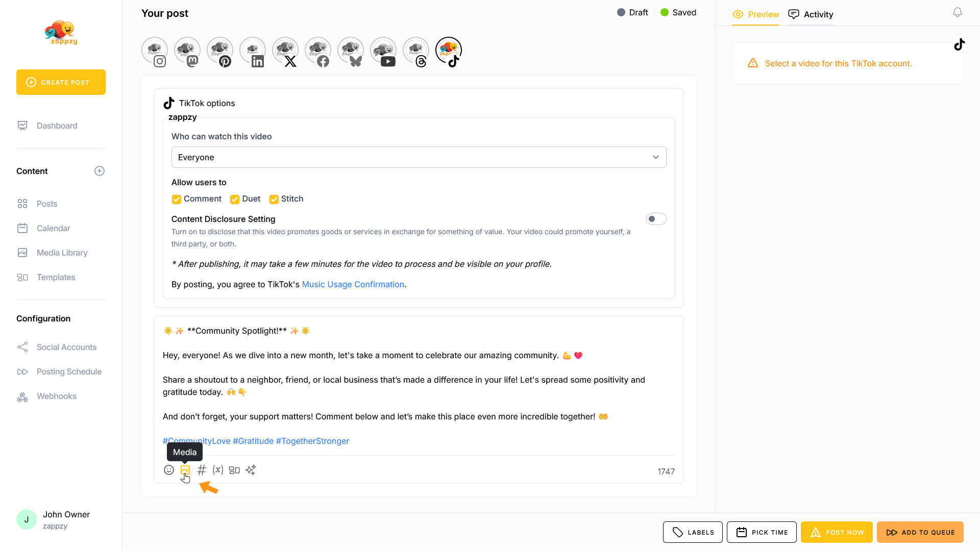
Task: Click the Pick Time button
Action: pos(762,532)
